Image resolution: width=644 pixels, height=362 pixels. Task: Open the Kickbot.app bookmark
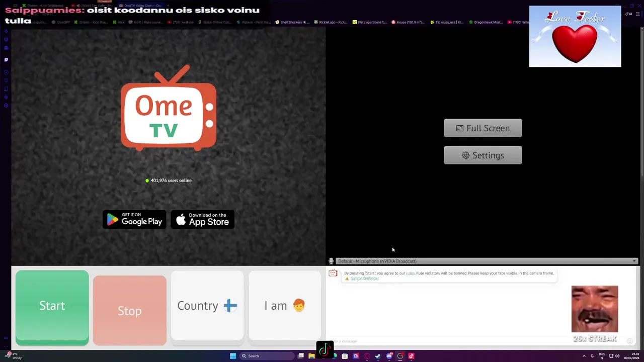(x=331, y=22)
